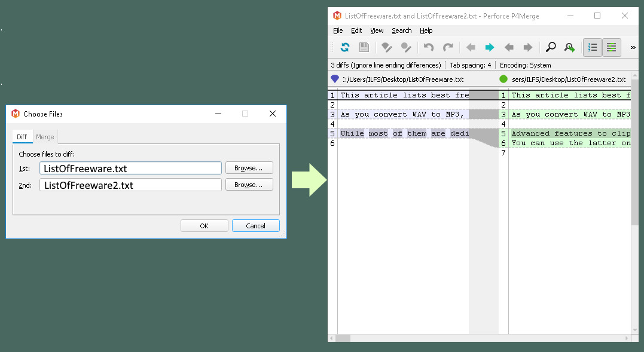This screenshot has height=352, width=644.
Task: Click the "Encoding: System" status text
Action: 525,65
